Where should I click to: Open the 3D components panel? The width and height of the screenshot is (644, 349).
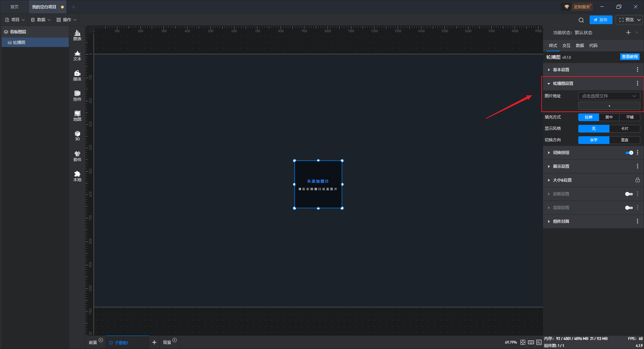coord(77,136)
